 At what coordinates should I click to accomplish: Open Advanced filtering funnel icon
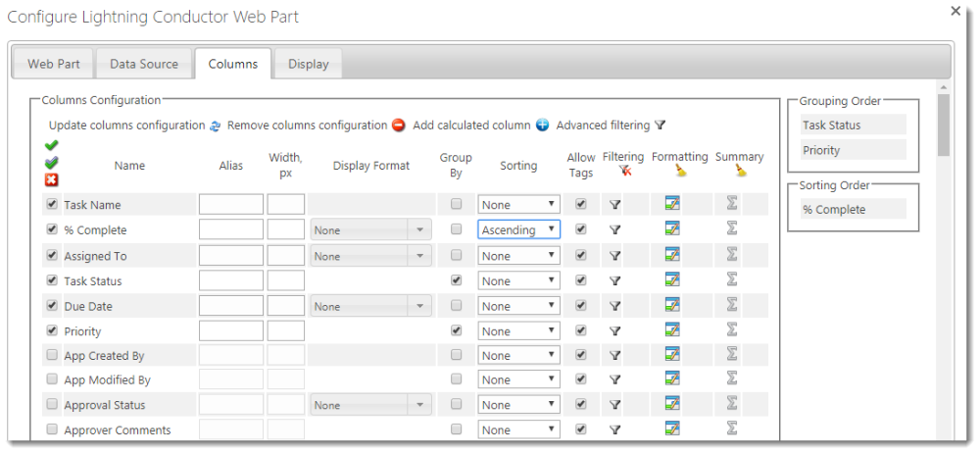tap(661, 126)
